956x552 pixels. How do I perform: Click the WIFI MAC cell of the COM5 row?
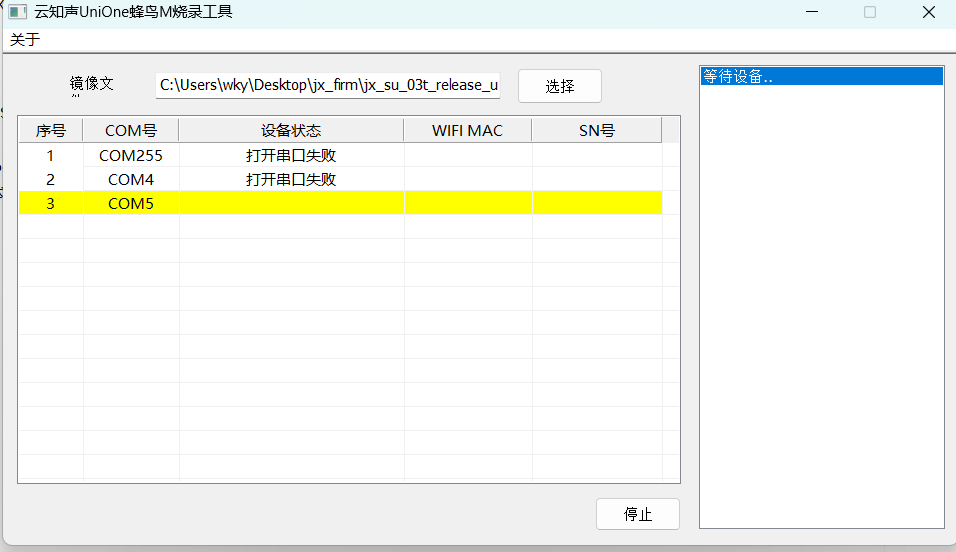(467, 204)
